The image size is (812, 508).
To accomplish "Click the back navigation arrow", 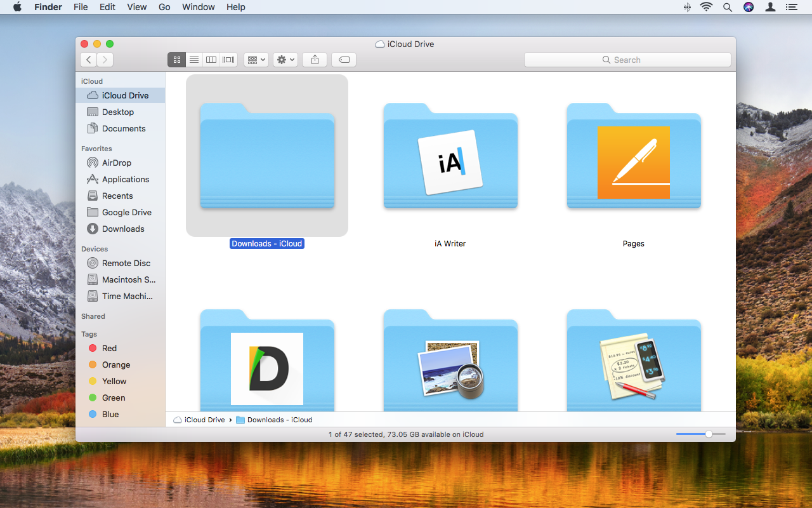I will (x=88, y=59).
